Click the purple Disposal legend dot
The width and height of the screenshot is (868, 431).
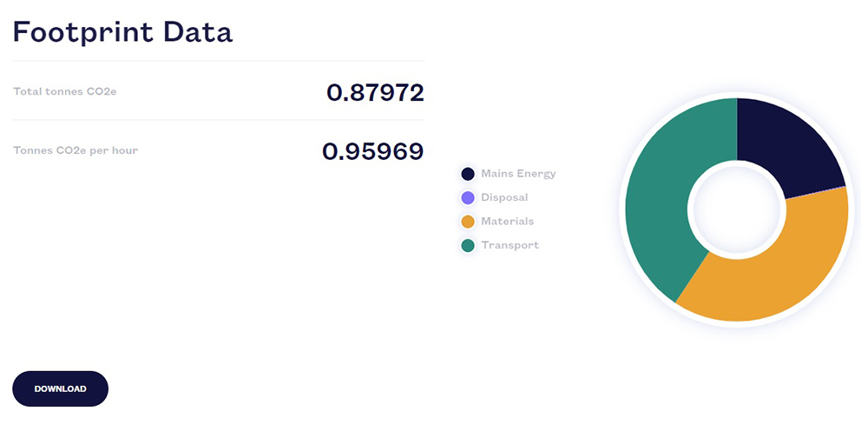(x=468, y=198)
